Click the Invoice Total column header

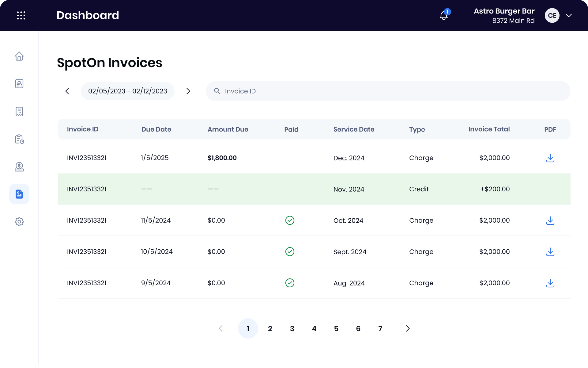click(489, 129)
